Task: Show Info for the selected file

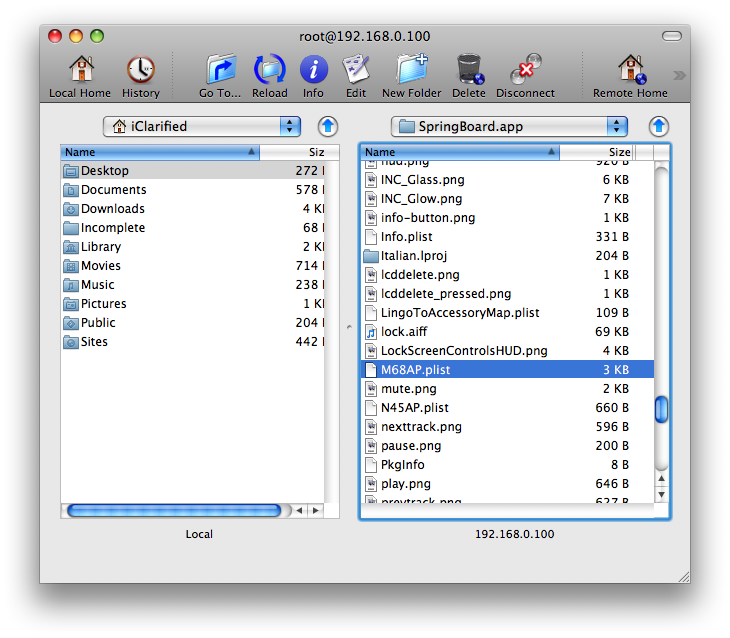Action: [x=314, y=72]
